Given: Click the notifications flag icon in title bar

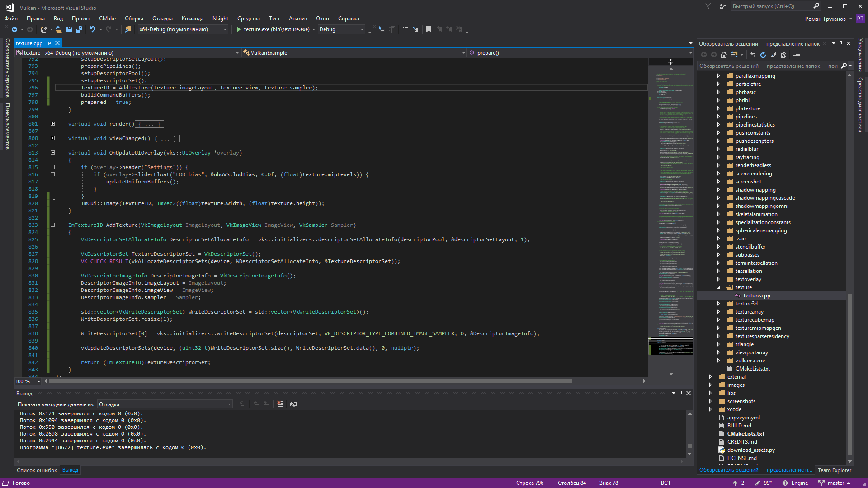Looking at the screenshot, I should [x=708, y=6].
